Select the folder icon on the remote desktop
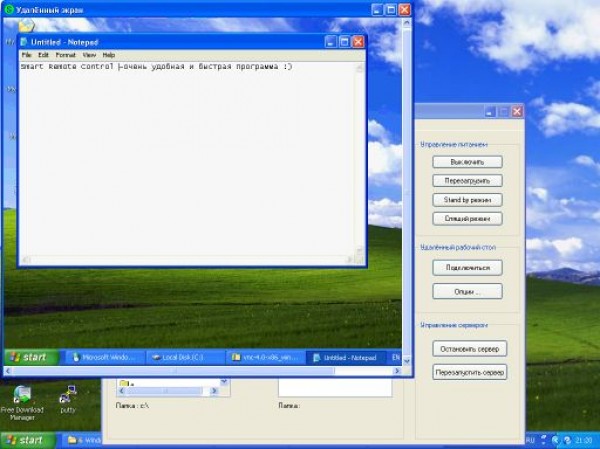 pyautogui.click(x=26, y=26)
